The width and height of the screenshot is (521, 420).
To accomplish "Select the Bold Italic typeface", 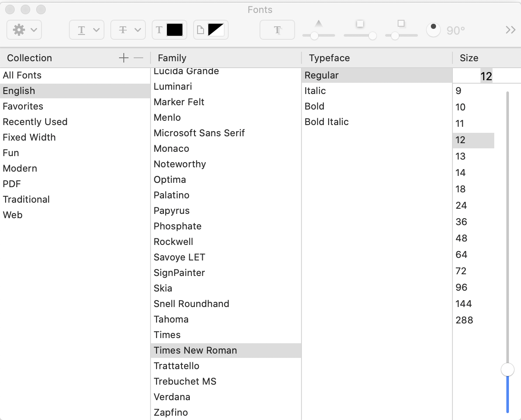I will (377, 122).
